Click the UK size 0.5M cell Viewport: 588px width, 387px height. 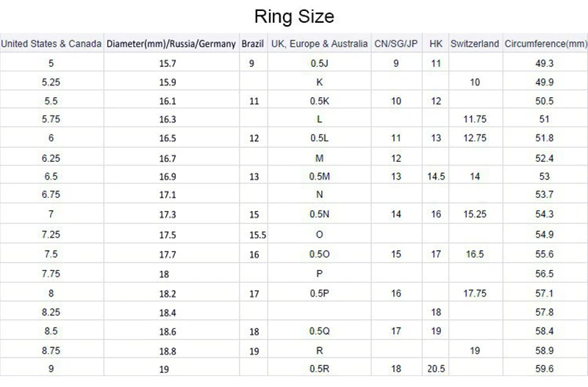tap(320, 177)
